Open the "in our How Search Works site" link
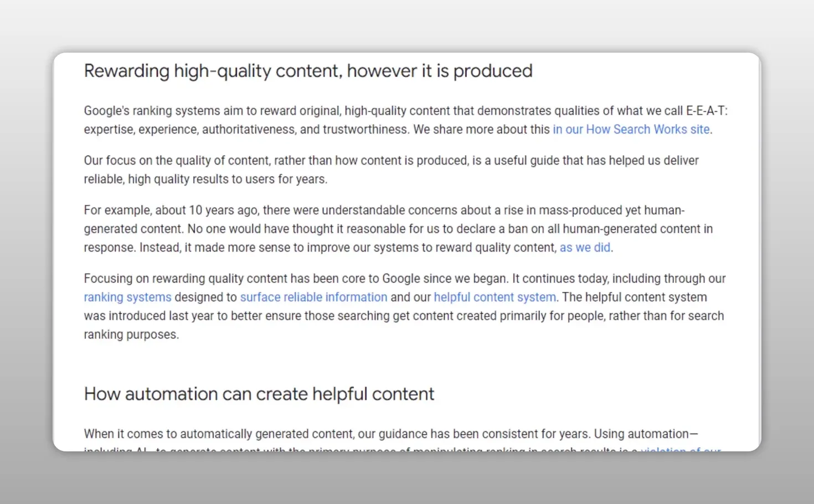The height and width of the screenshot is (504, 814). tap(631, 130)
